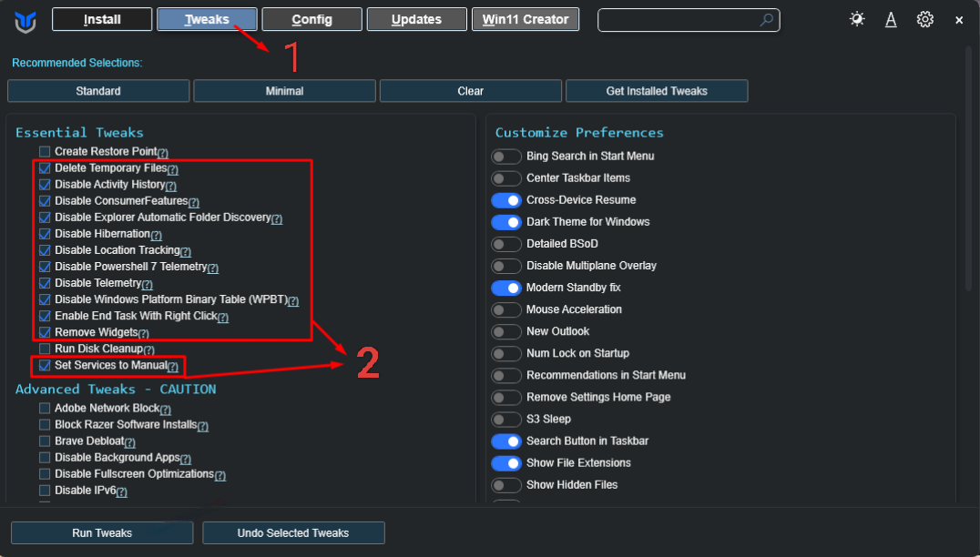Enable Bing Search in Start Menu toggle
This screenshot has width=980, height=557.
506,157
